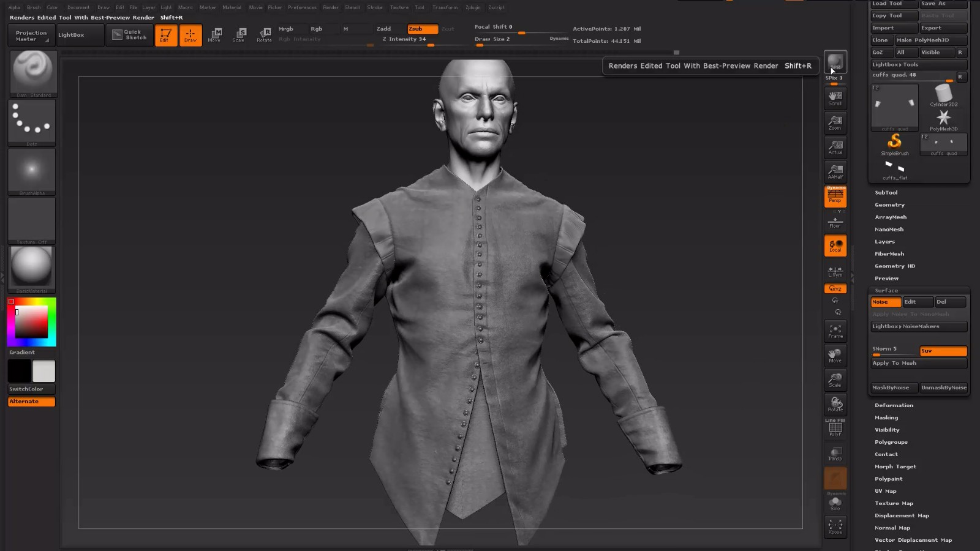Click the Xpose icon

click(x=835, y=527)
